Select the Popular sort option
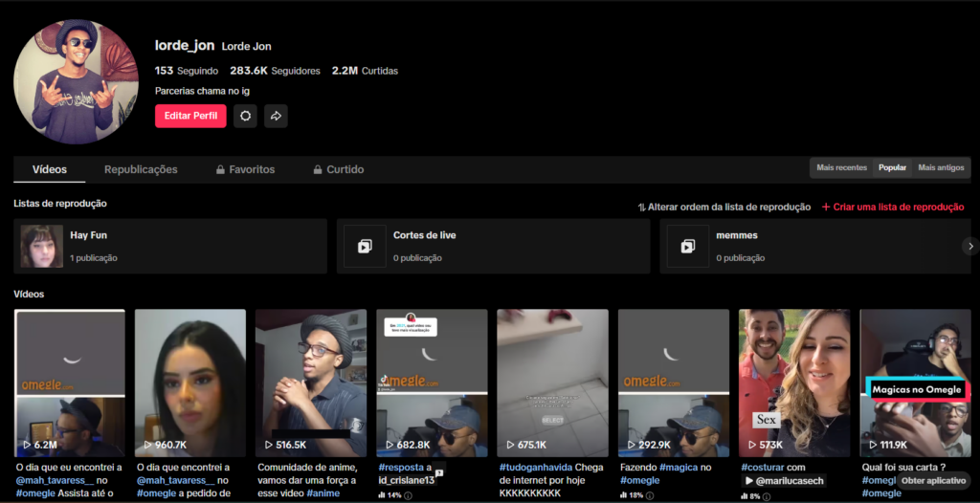Screen dimensions: 980x503 (x=892, y=167)
